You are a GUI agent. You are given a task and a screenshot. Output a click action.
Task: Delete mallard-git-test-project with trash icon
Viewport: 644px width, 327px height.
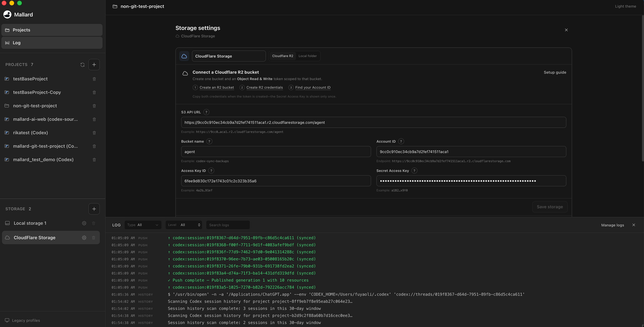click(94, 146)
